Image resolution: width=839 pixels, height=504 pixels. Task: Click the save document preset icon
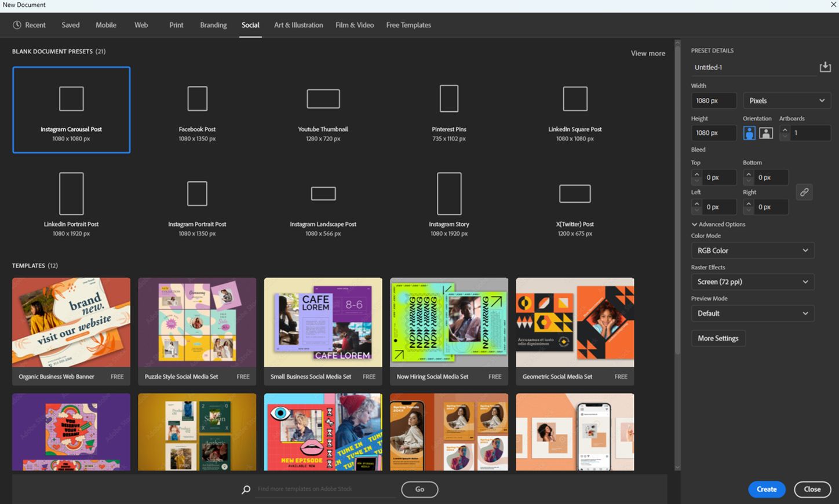pyautogui.click(x=825, y=67)
